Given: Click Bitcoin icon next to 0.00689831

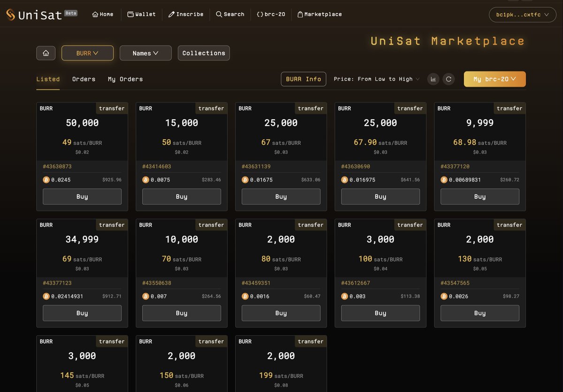Looking at the screenshot, I should 444,180.
